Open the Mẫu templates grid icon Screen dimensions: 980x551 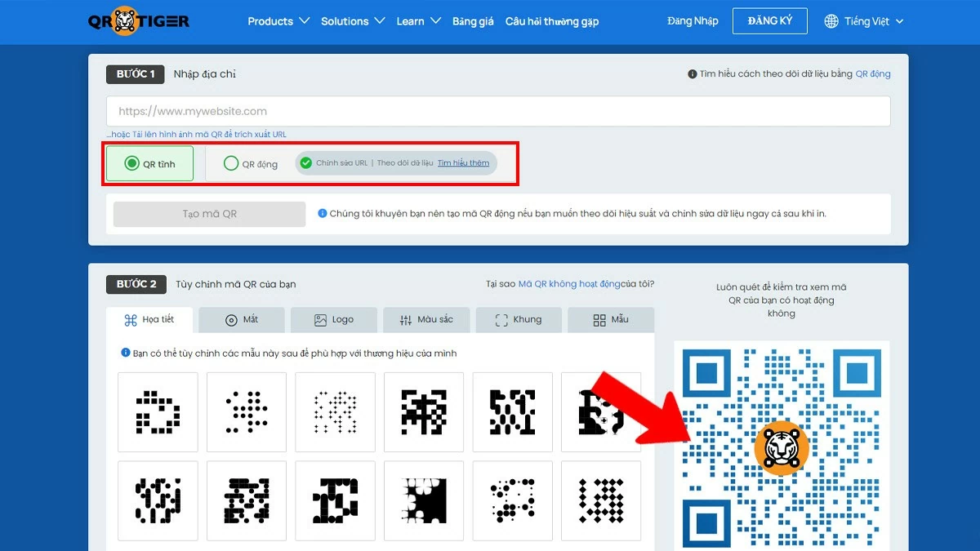(599, 319)
